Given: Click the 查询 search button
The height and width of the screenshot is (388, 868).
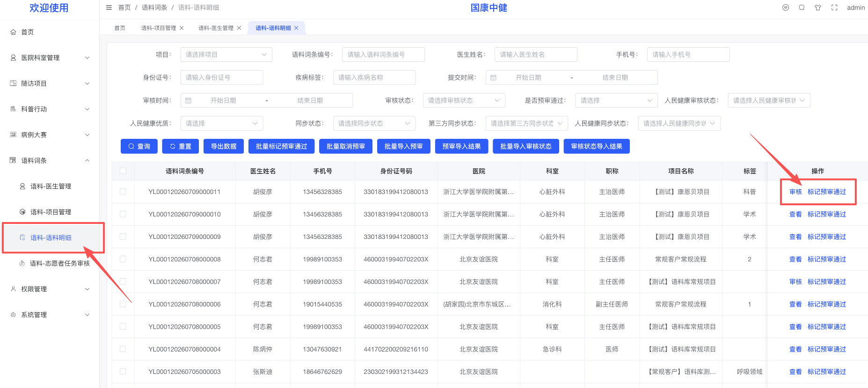Looking at the screenshot, I should tap(139, 146).
